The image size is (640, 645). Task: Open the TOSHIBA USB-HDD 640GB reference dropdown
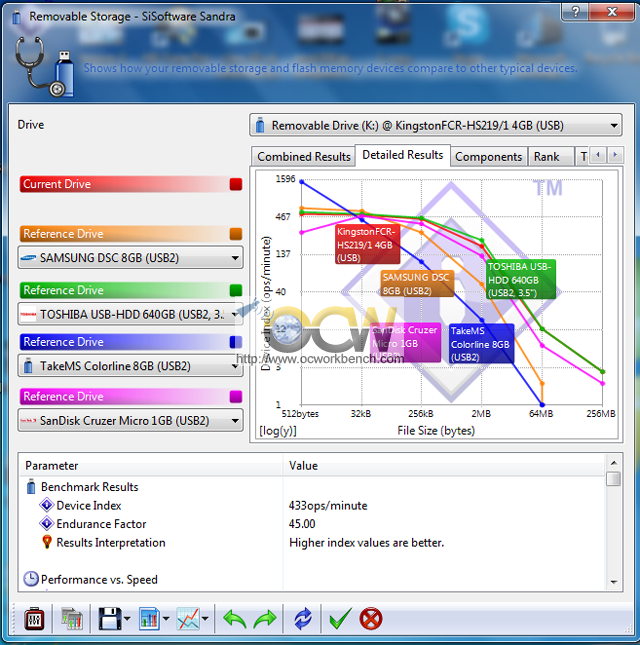coord(130,315)
